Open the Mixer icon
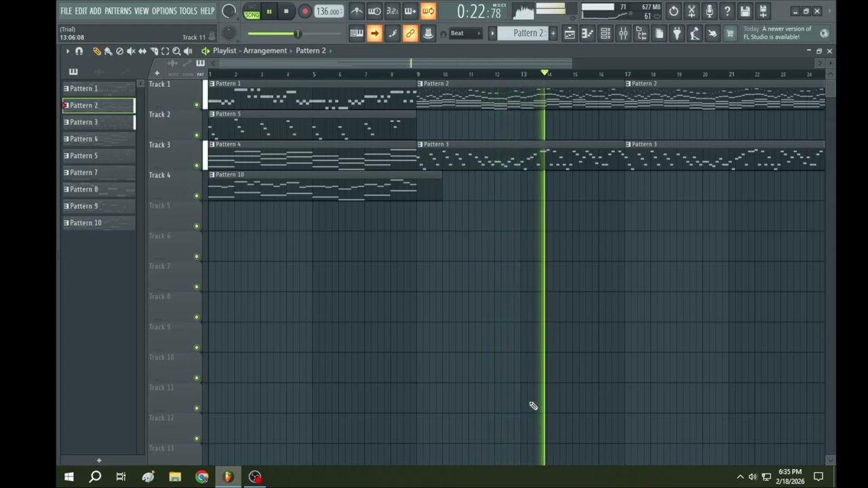 pos(623,33)
